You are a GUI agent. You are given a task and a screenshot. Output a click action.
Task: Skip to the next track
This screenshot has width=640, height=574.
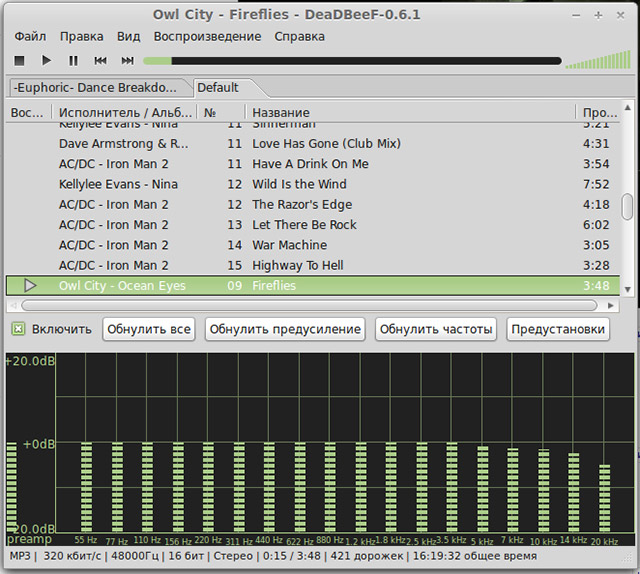tap(127, 61)
